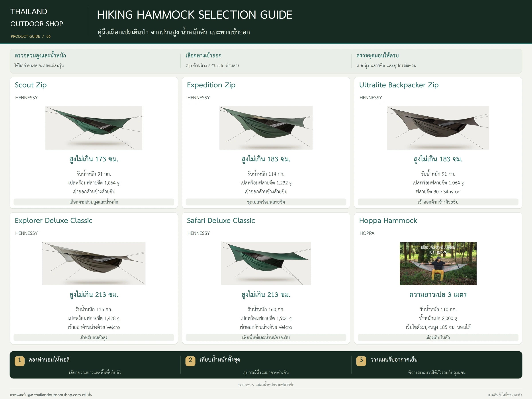Image resolution: width=532 pixels, height=399 pixels.
Task: Click the "ชุดเปลพร้อมฟลายชีต" tag pill
Action: click(266, 202)
